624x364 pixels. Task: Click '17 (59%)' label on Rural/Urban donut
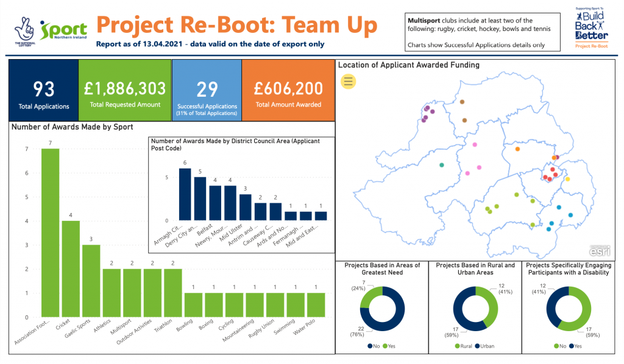click(x=452, y=332)
